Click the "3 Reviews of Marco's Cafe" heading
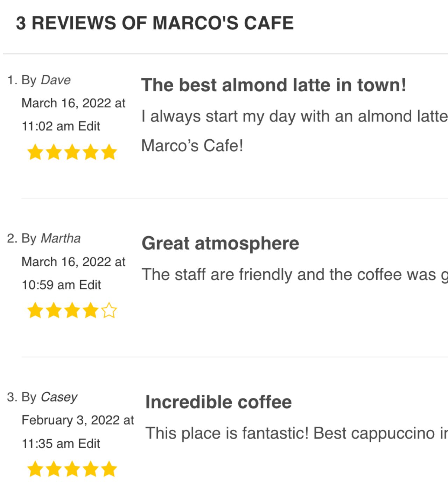This screenshot has width=448, height=504. coord(155,23)
